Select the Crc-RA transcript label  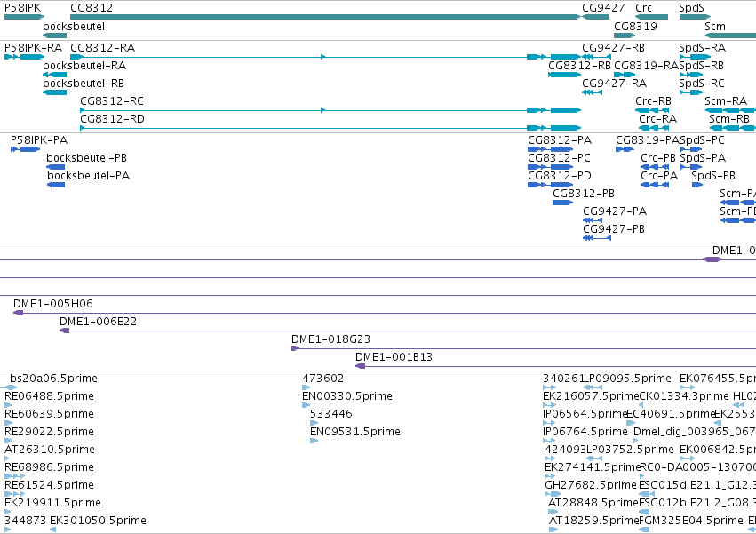[x=658, y=119]
